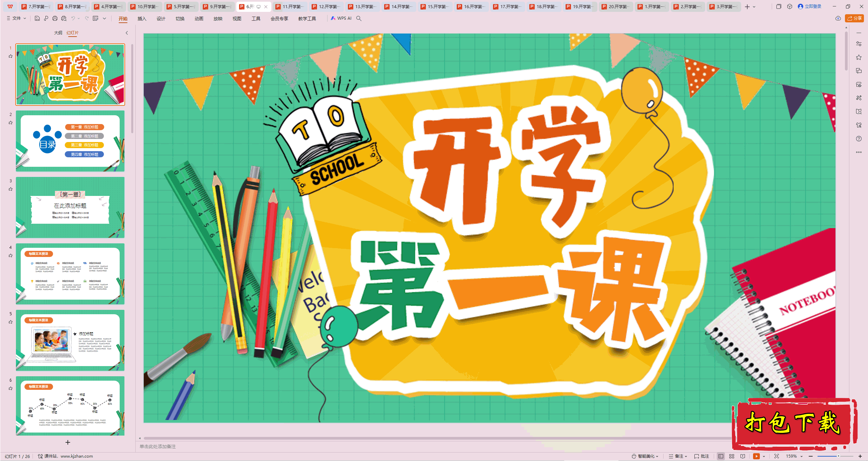Screen dimensions: 868x461
Task: Select slide 2 目录 thumbnail
Action: coord(70,141)
